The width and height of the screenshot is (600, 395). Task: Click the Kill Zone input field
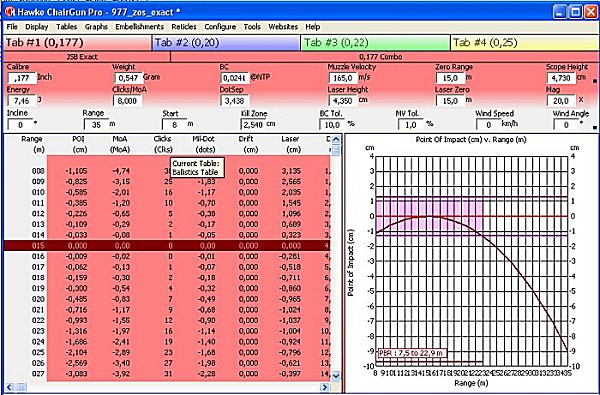pyautogui.click(x=253, y=124)
